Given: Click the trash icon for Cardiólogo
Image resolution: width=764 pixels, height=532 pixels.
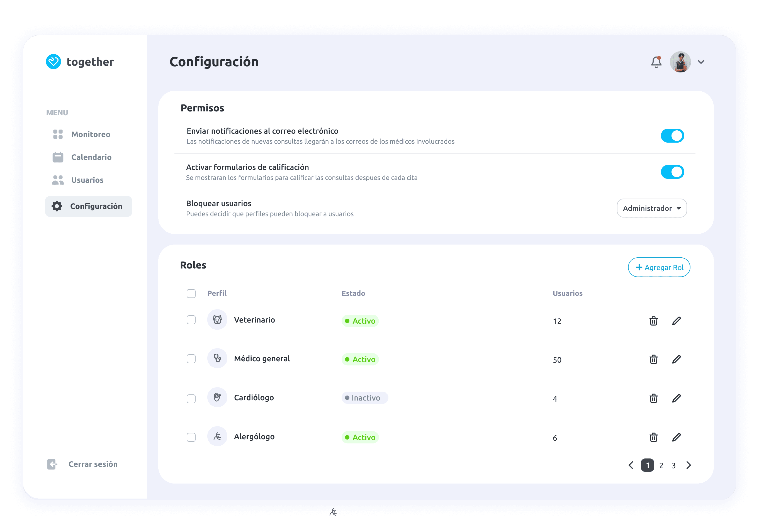Looking at the screenshot, I should click(x=653, y=398).
